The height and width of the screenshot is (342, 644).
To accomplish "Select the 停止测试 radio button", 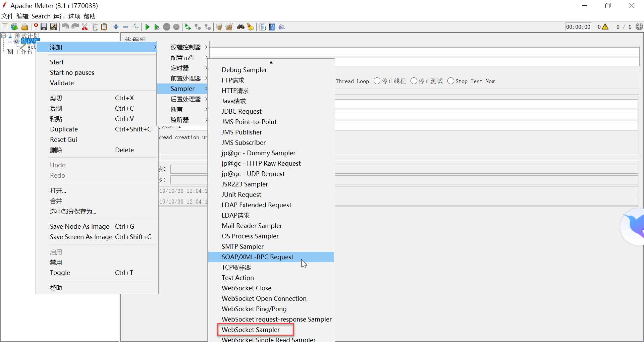I will 414,81.
